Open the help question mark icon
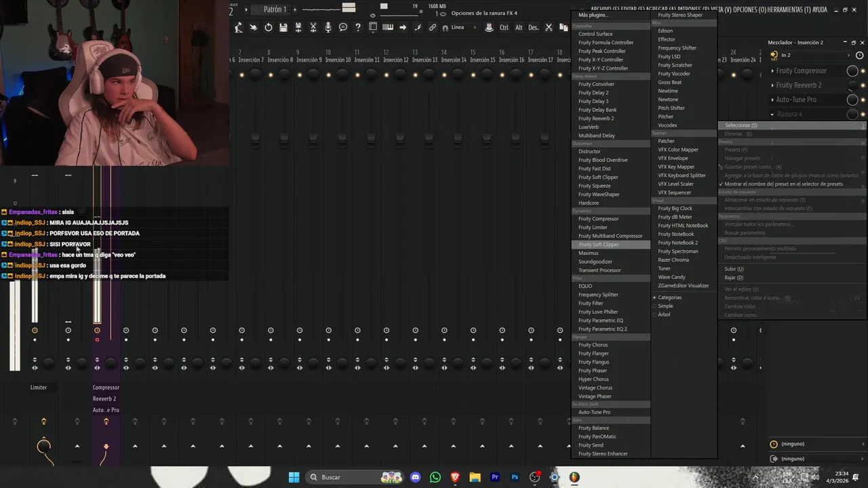This screenshot has height=488, width=868. [x=358, y=27]
